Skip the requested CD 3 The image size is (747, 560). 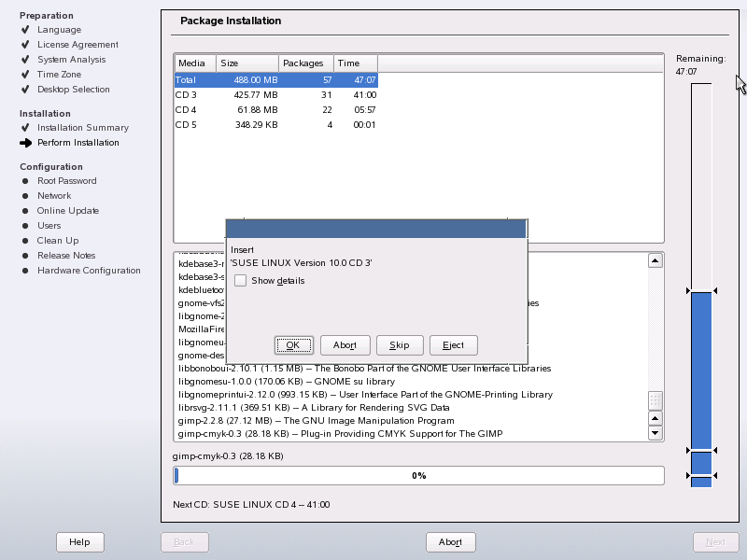pos(400,345)
